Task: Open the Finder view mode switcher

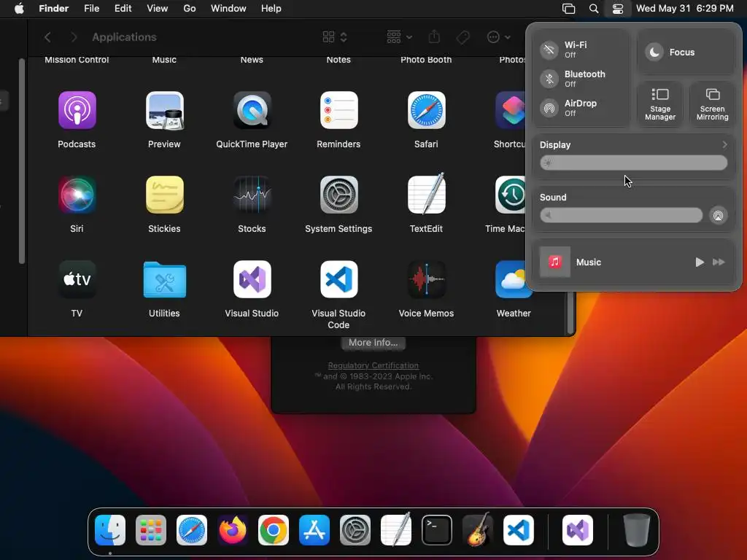Action: click(334, 36)
